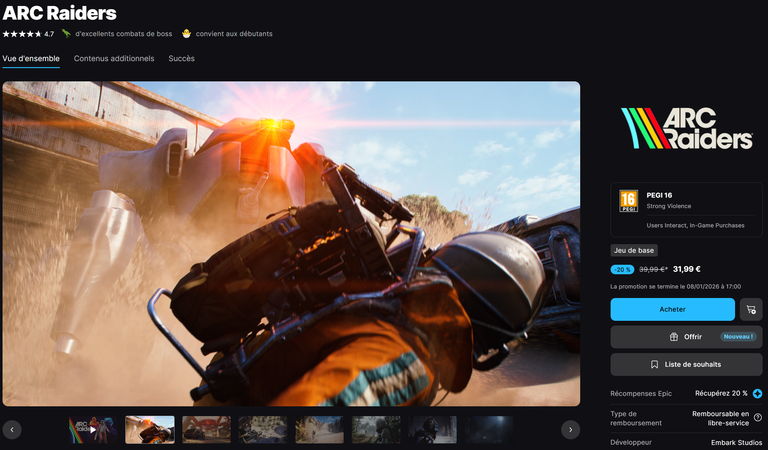Image resolution: width=768 pixels, height=450 pixels.
Task: Open the Succès tab
Action: point(182,58)
